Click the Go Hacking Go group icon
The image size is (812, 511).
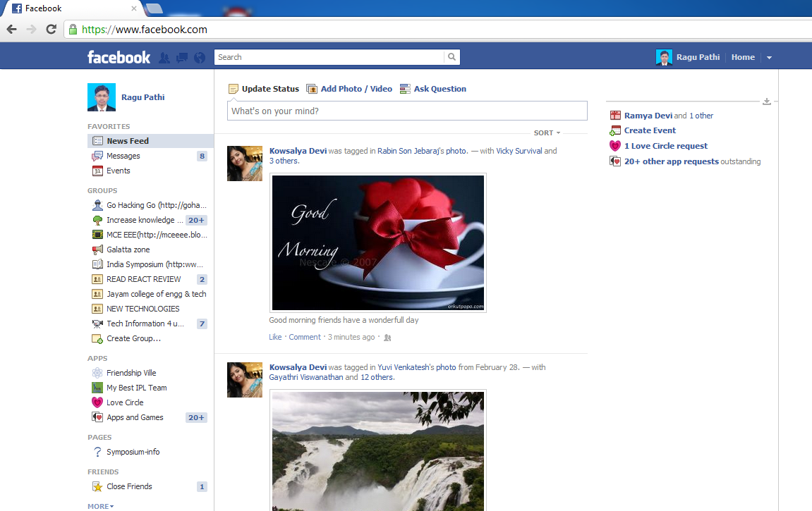point(97,205)
